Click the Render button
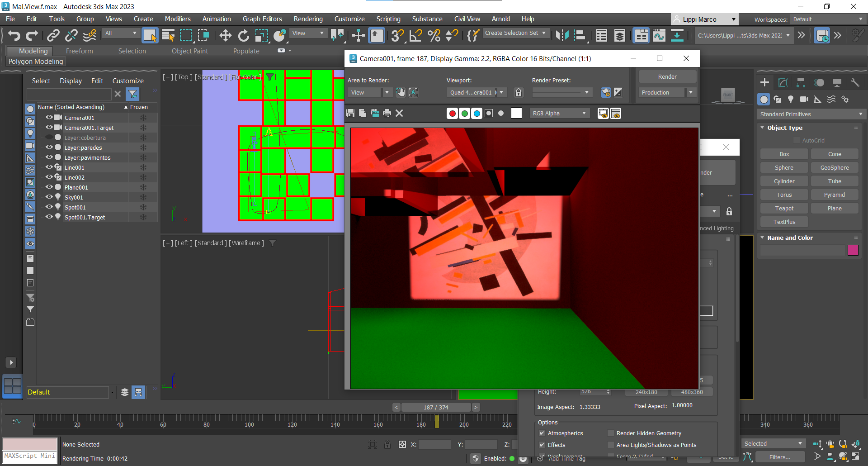Viewport: 868px width, 466px height. [x=667, y=76]
